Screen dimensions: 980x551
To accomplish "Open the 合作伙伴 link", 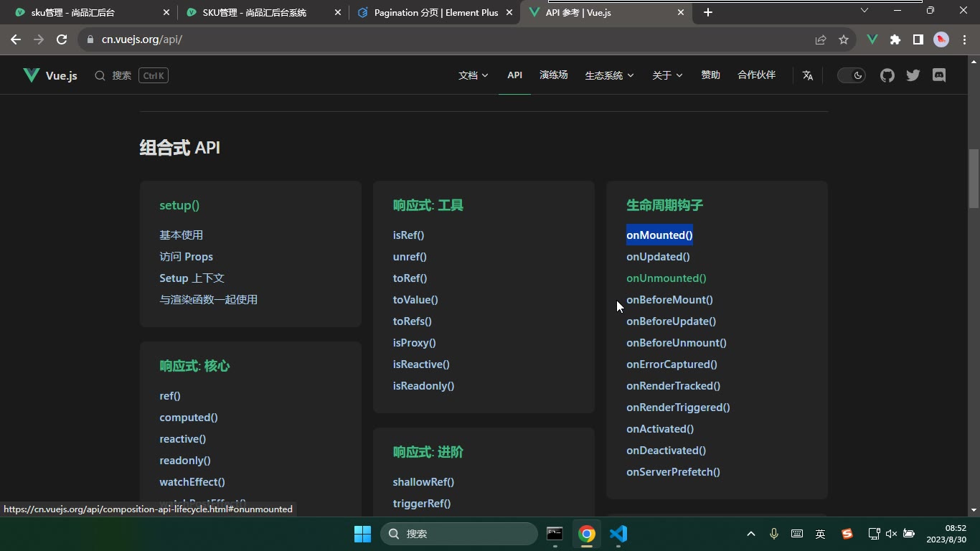I will coord(756,75).
